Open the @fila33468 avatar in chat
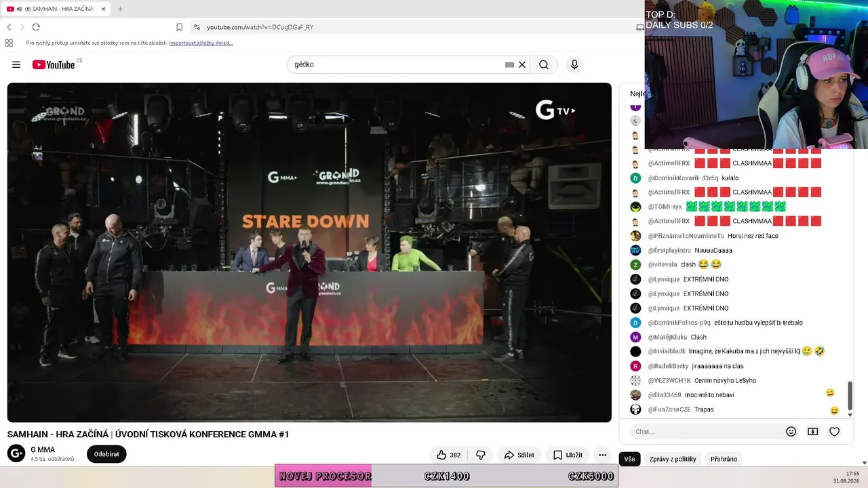 (x=635, y=395)
